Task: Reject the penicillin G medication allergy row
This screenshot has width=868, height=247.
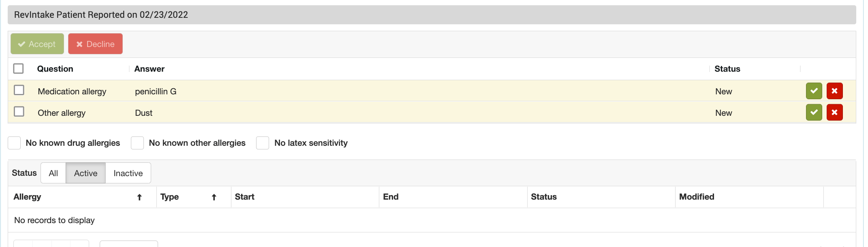Action: pos(834,91)
